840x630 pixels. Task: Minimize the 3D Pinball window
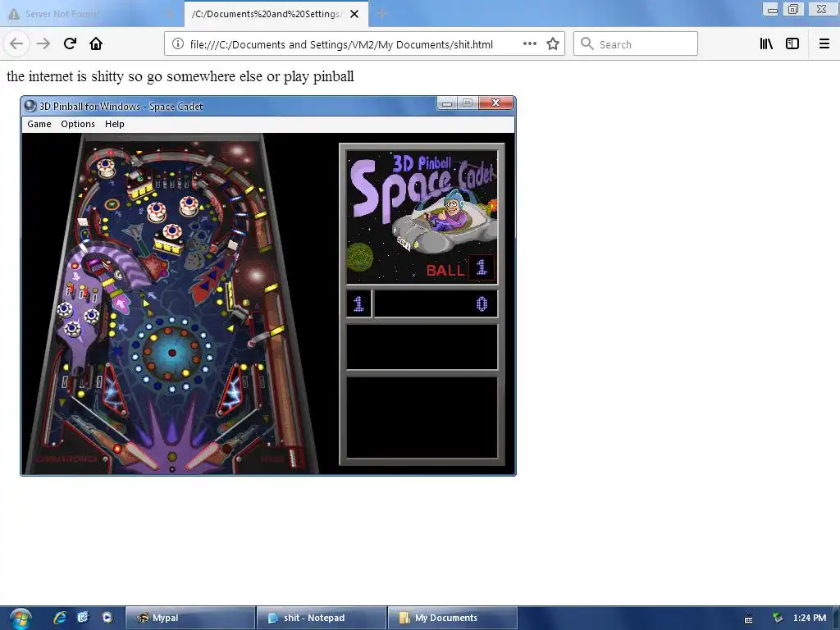point(446,103)
